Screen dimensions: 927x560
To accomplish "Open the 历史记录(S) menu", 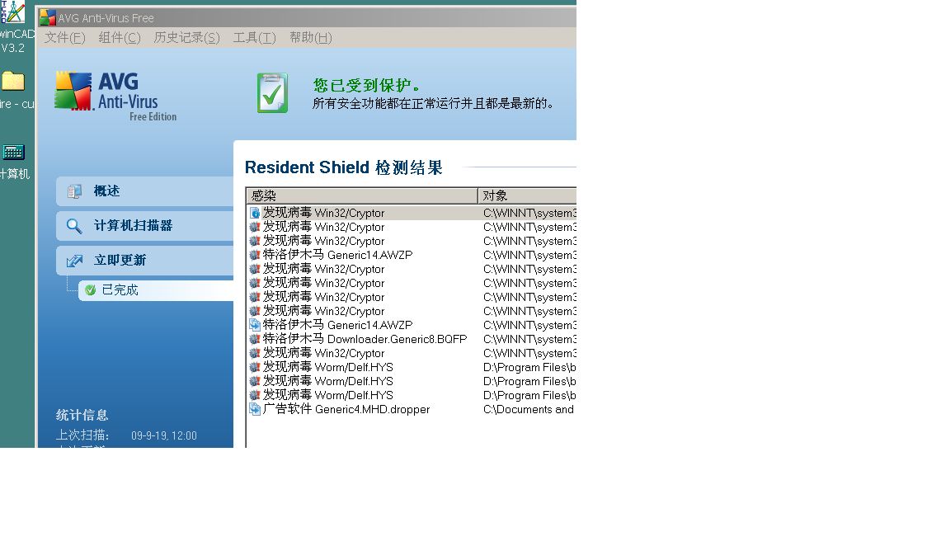I will coord(187,38).
